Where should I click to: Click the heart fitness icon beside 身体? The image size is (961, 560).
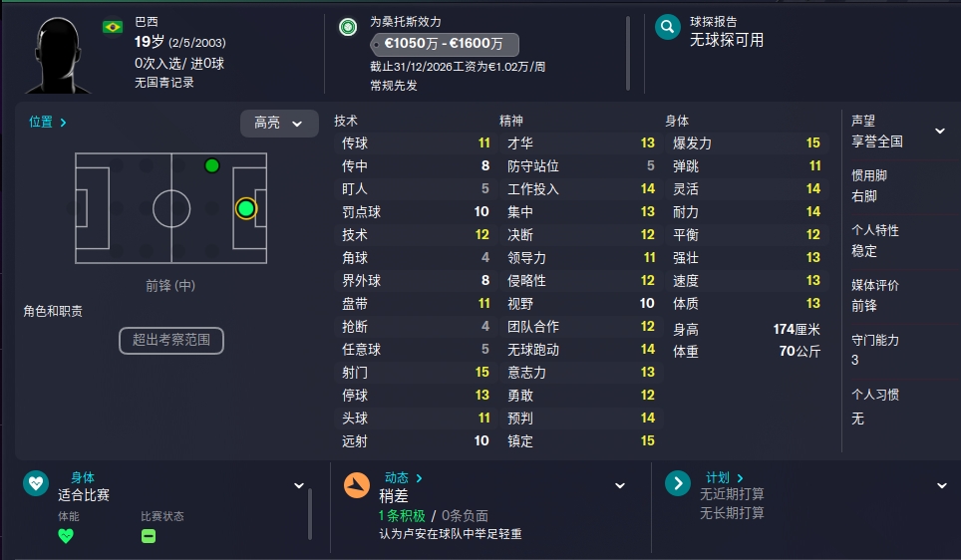36,483
